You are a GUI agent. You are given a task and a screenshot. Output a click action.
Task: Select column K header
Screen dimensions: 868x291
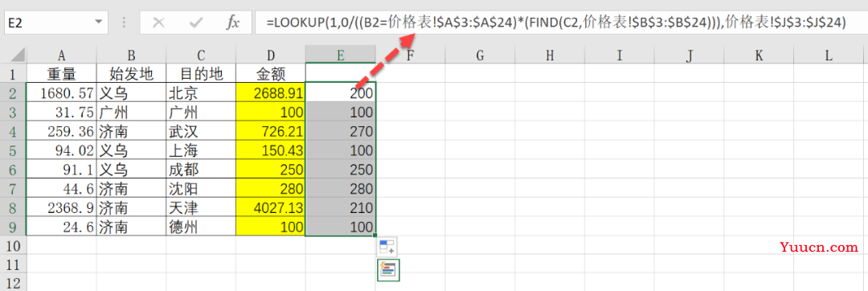coord(759,55)
